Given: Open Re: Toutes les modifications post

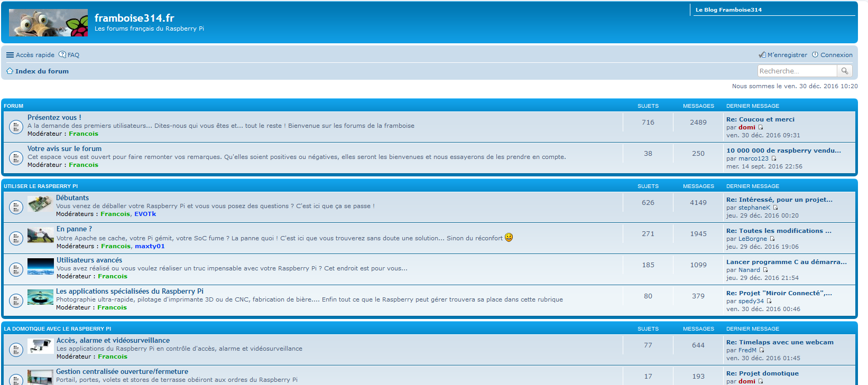Looking at the screenshot, I should (779, 231).
